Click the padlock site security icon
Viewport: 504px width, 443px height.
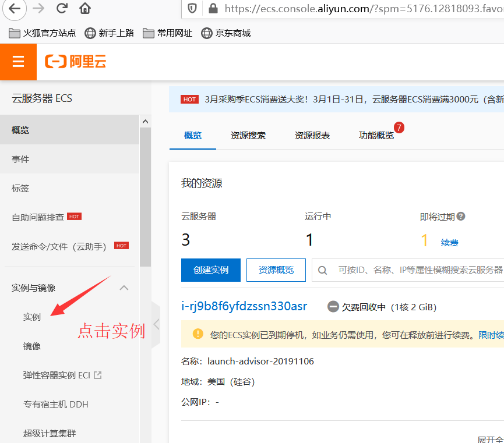pos(213,8)
